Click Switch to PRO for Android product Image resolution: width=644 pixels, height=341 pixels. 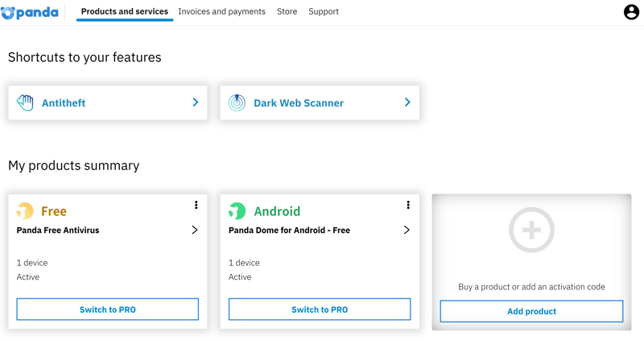(x=320, y=310)
